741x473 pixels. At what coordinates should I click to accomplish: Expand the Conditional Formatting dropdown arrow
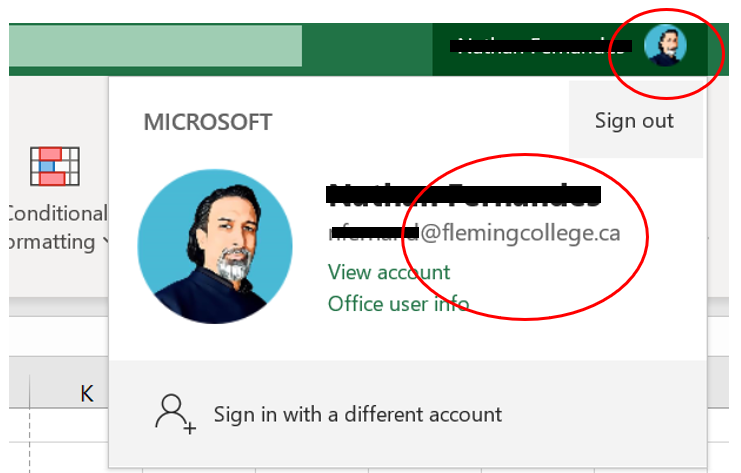(x=104, y=243)
